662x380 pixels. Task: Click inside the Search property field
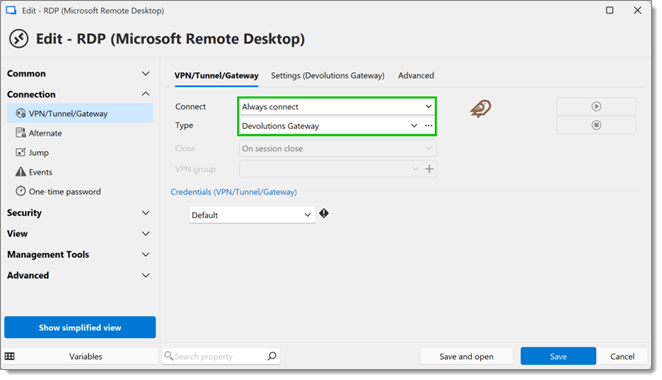point(220,356)
